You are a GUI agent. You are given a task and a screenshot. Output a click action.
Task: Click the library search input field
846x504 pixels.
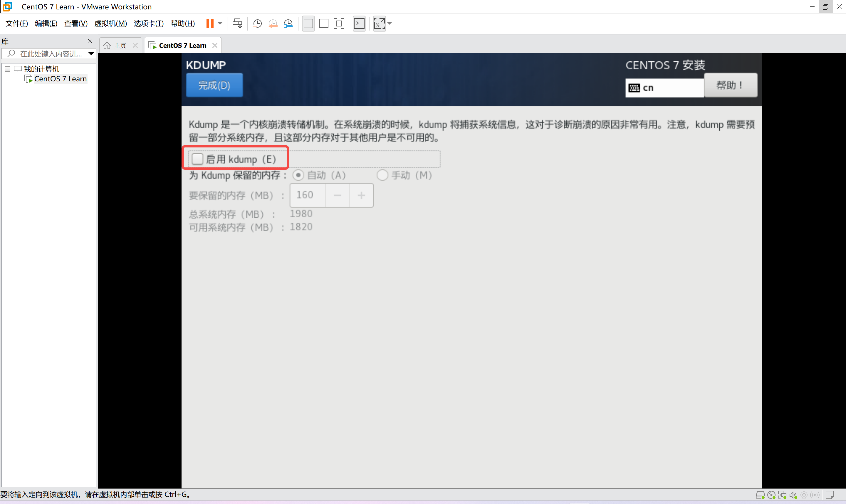(x=49, y=54)
